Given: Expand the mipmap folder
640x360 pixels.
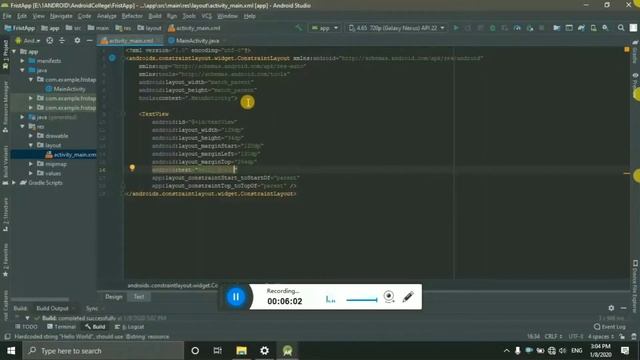Looking at the screenshot, I should point(31,164).
